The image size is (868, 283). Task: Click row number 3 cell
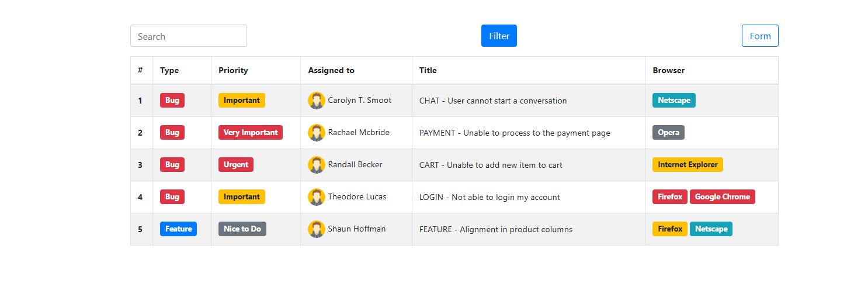coord(141,165)
